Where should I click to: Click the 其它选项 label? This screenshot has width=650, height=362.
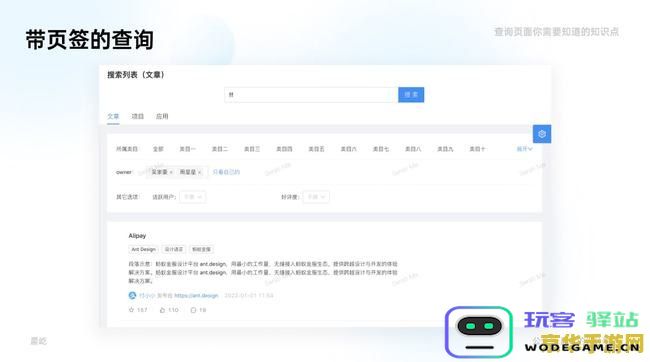click(127, 197)
